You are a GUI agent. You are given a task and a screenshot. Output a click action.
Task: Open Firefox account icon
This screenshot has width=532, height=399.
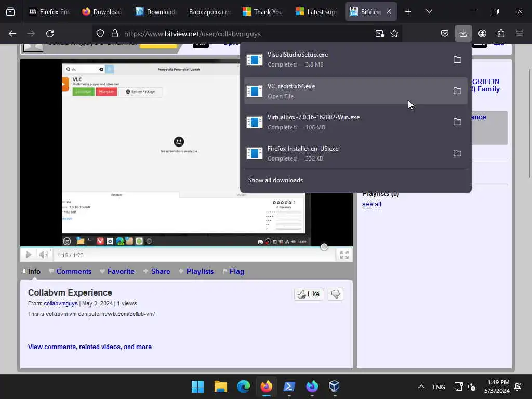coord(482,34)
